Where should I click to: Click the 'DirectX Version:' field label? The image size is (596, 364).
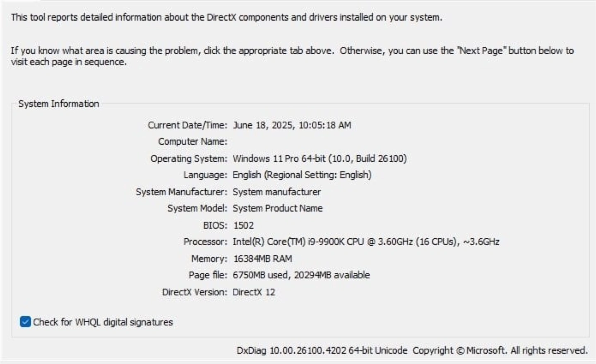tap(195, 292)
